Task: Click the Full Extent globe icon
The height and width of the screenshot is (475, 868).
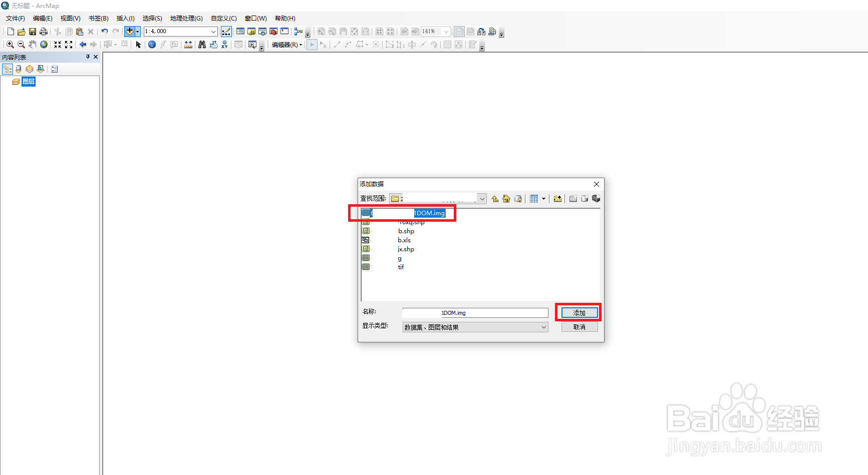Action: (44, 45)
